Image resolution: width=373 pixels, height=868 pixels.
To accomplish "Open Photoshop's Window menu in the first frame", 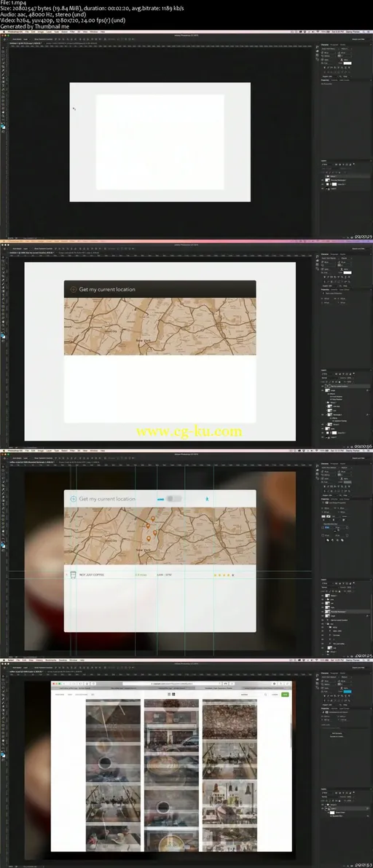I will (x=93, y=31).
